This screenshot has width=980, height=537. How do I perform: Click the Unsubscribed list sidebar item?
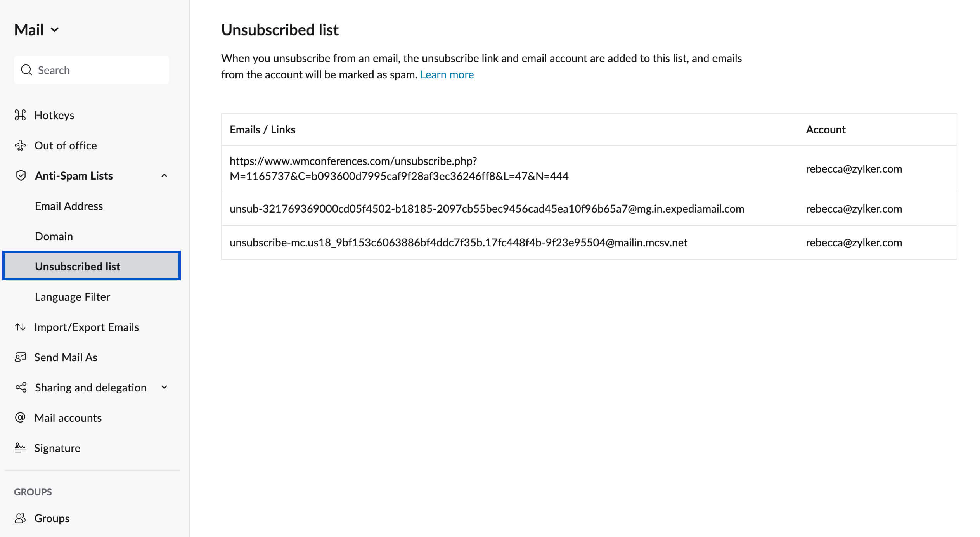[x=77, y=266]
